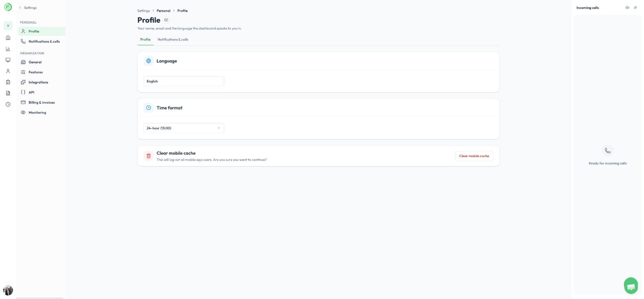
Task: Open the monitor screen icon in the rail
Action: click(x=8, y=60)
